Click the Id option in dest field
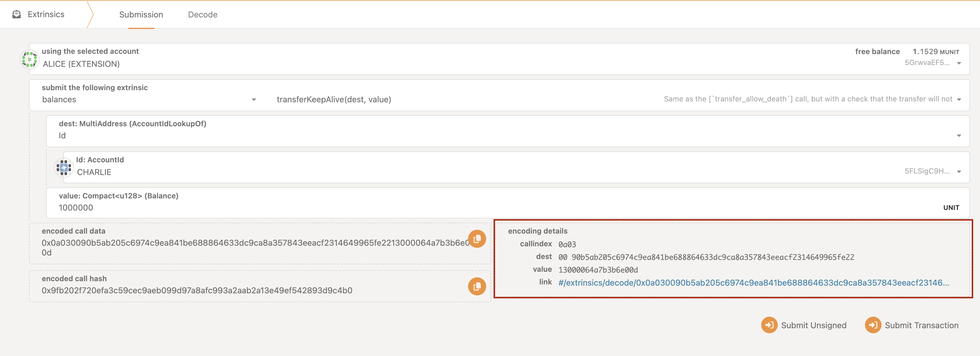Screen dimensions: 980x356 62,136
